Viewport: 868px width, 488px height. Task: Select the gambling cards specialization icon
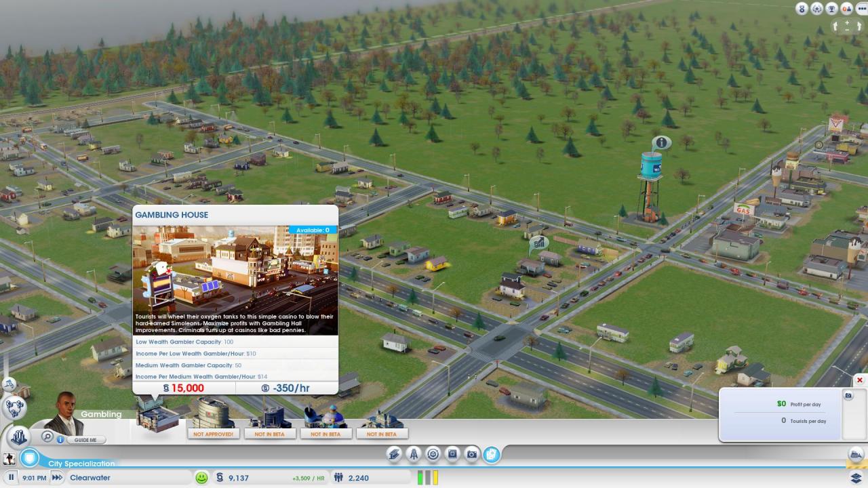(492, 454)
